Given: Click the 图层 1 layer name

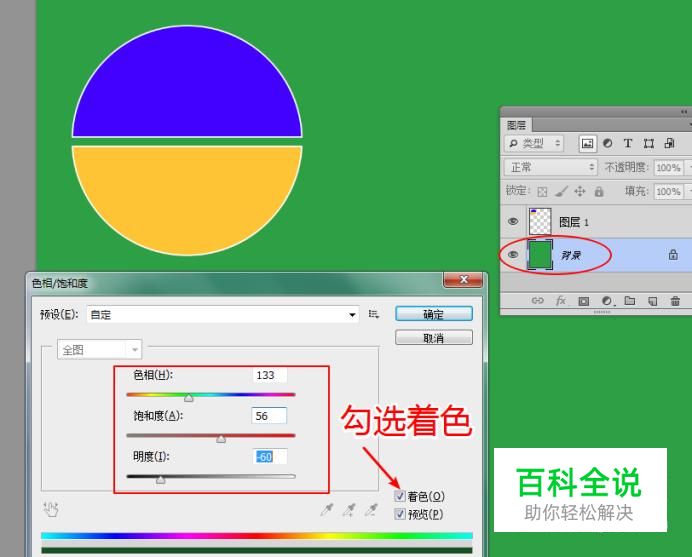Looking at the screenshot, I should point(574,222).
